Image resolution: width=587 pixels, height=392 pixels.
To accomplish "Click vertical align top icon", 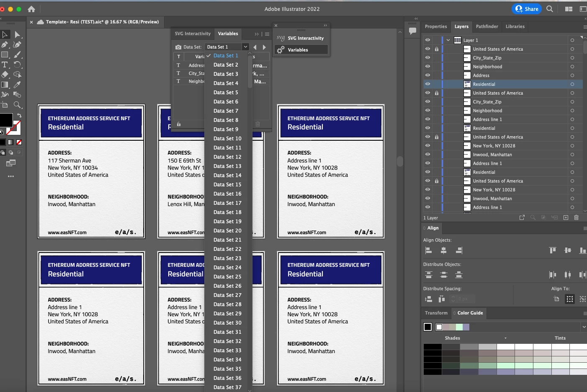I will (x=553, y=250).
